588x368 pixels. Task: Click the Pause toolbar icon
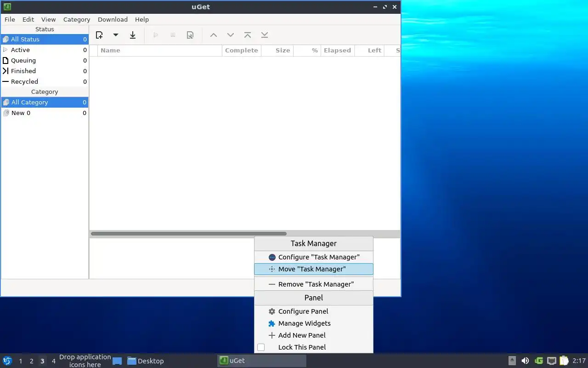click(x=173, y=35)
